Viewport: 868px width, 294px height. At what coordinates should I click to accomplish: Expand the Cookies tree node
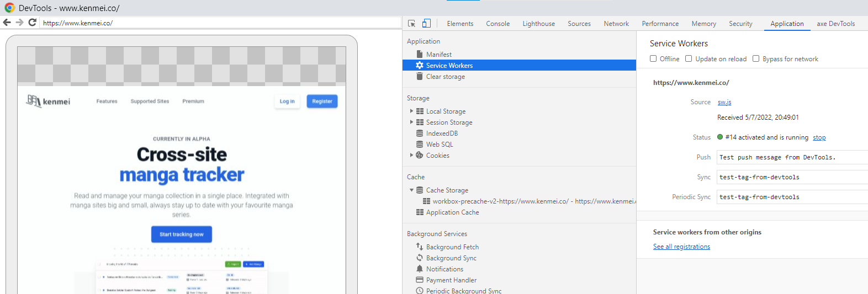(x=411, y=155)
